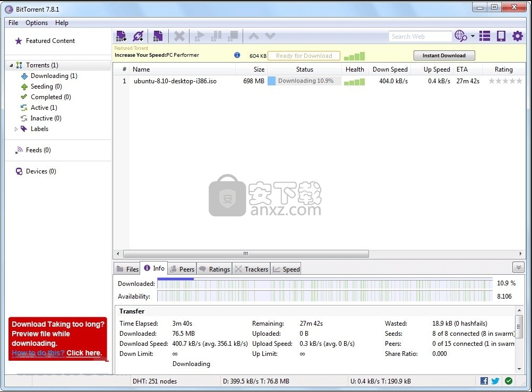Click the scroll-right arrow of torrent list
Viewport: 532px width, 392px height.
point(520,254)
